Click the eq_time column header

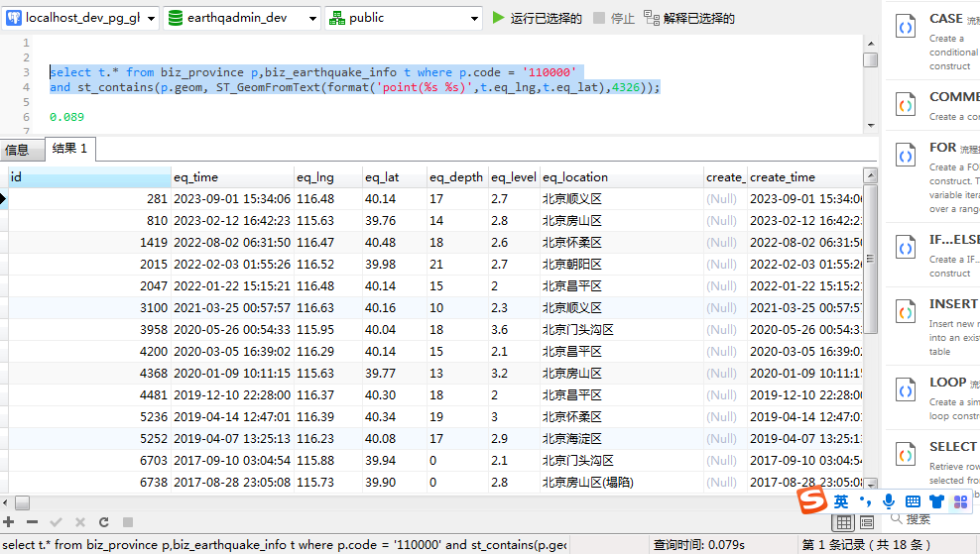coord(232,176)
